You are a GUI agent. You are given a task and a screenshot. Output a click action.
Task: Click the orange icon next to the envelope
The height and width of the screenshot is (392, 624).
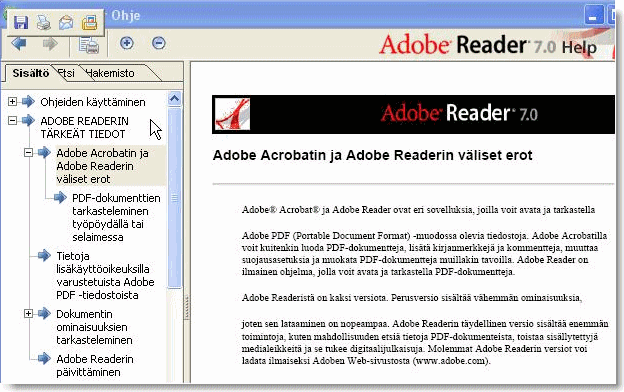click(x=90, y=23)
